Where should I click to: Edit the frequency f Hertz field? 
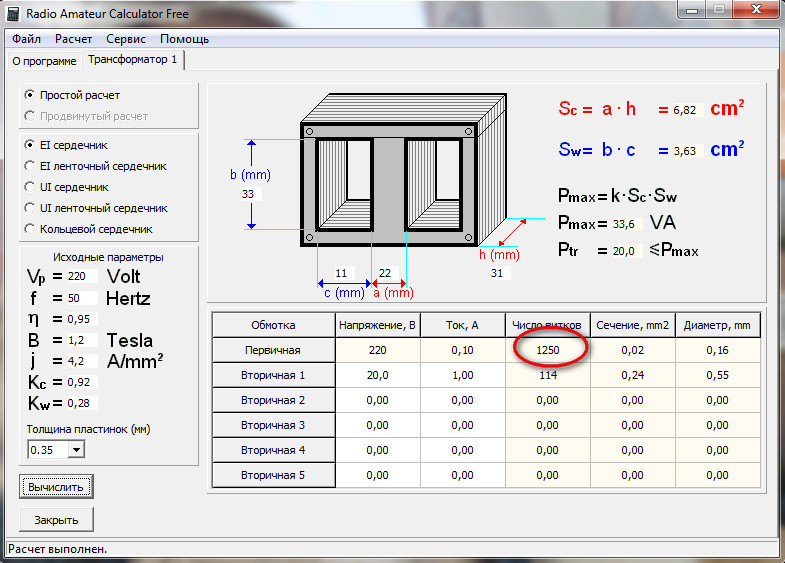pos(82,298)
